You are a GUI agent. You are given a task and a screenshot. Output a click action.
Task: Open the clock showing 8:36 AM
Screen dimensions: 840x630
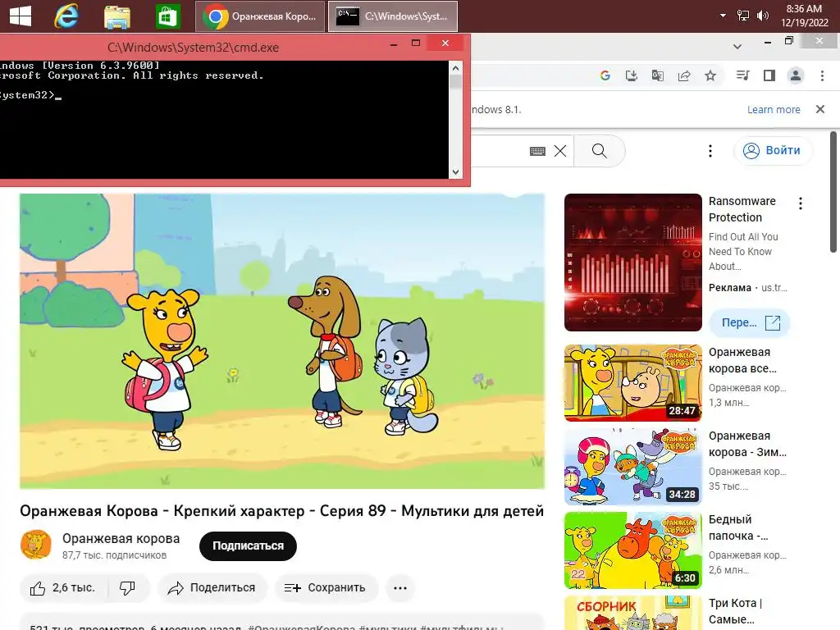point(804,8)
